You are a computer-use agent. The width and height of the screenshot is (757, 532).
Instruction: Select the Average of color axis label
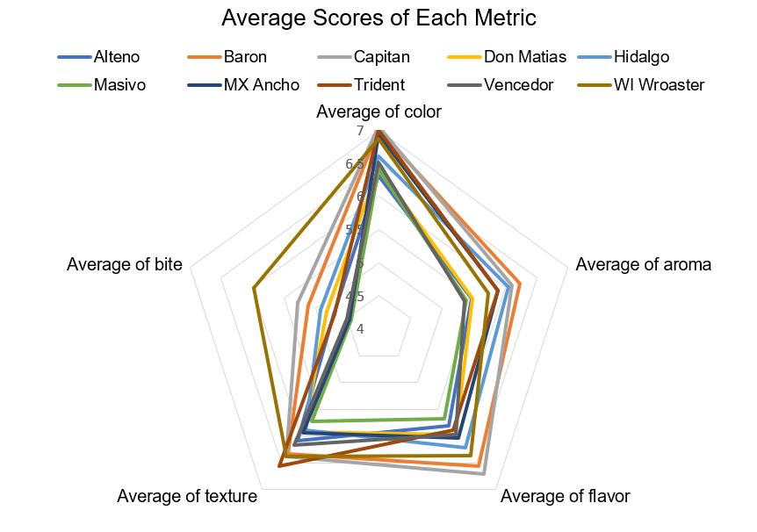[x=378, y=111]
